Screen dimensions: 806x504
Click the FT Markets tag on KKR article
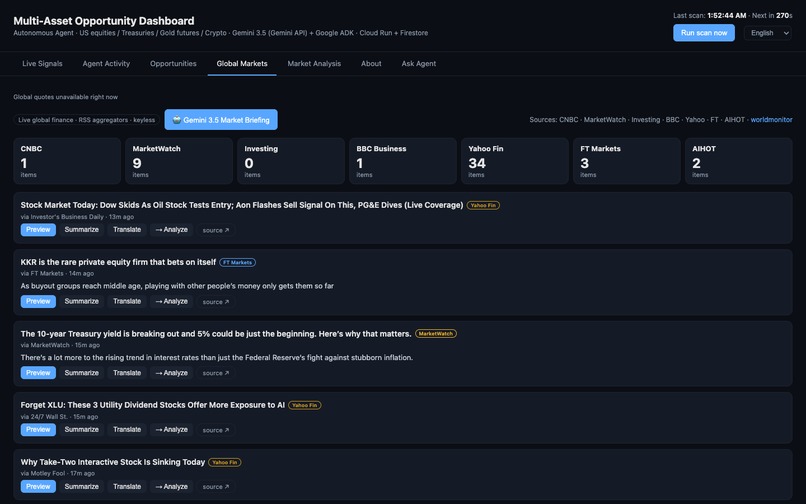(237, 262)
